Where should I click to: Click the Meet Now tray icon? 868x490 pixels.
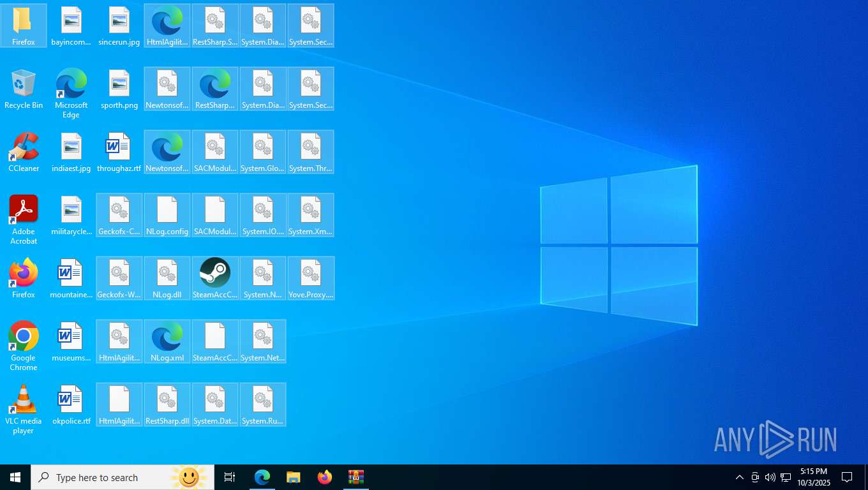click(x=755, y=477)
